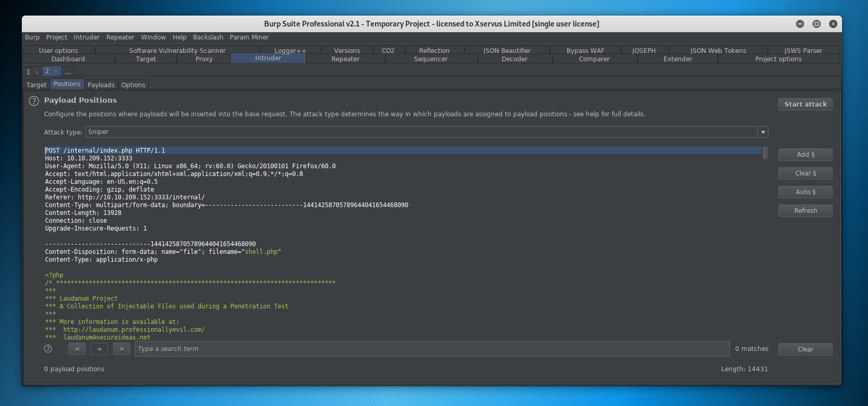Open the Reflection tab
This screenshot has height=406, width=868.
pos(434,50)
